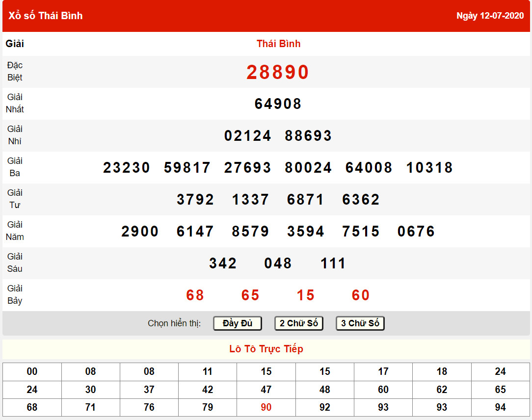532x420 pixels.
Task: Click the date Ngày 12-07-2020
Action: click(490, 16)
